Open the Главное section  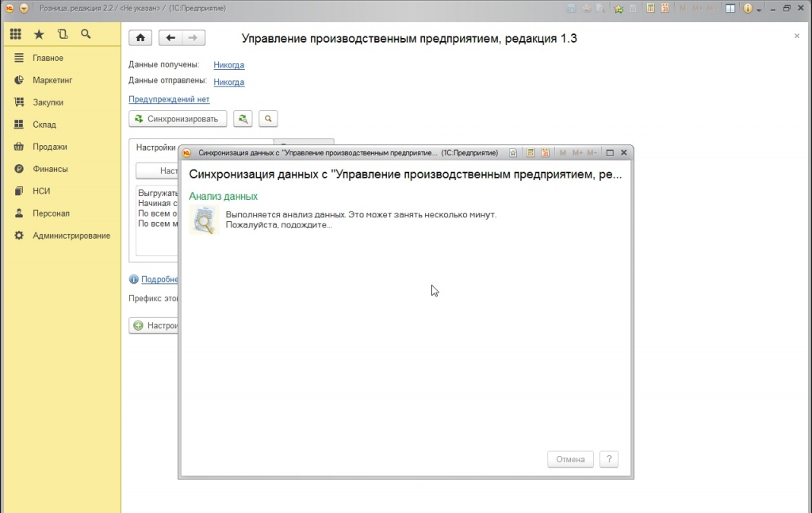[x=48, y=58]
